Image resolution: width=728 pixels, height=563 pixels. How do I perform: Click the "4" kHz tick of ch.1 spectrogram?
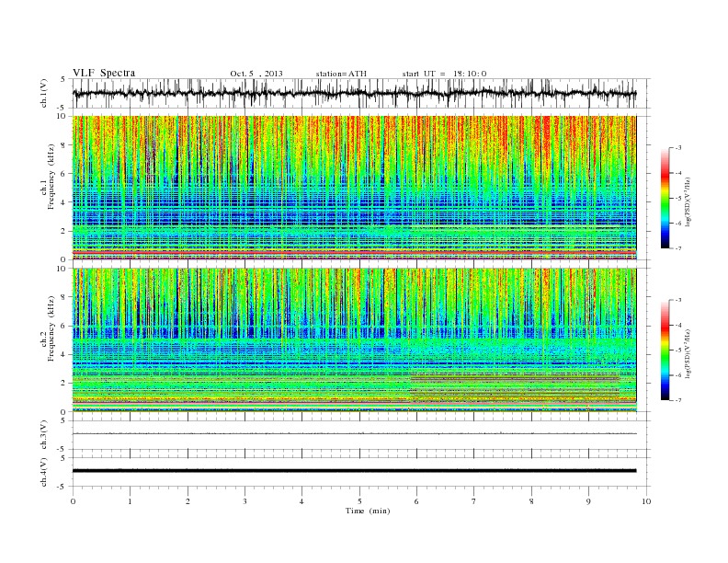pos(64,202)
